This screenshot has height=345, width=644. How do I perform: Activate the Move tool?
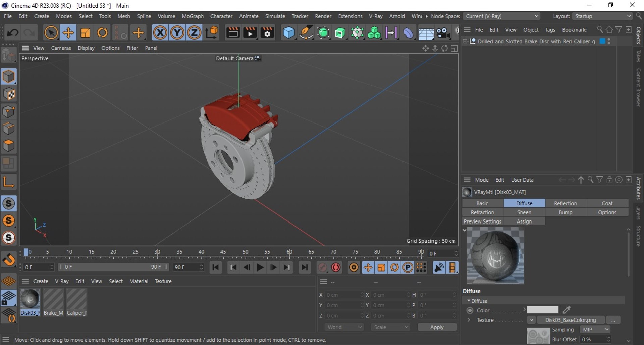click(x=68, y=33)
